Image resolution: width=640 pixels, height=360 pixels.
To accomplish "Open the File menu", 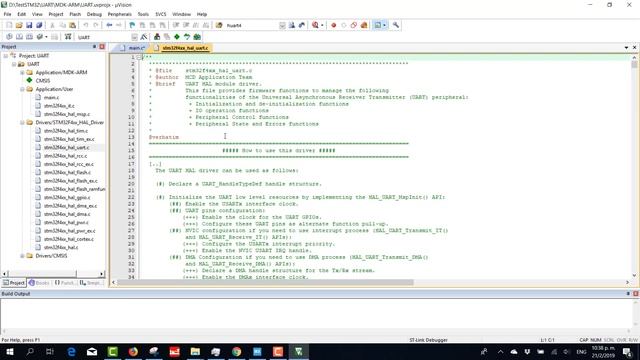I will [7, 14].
